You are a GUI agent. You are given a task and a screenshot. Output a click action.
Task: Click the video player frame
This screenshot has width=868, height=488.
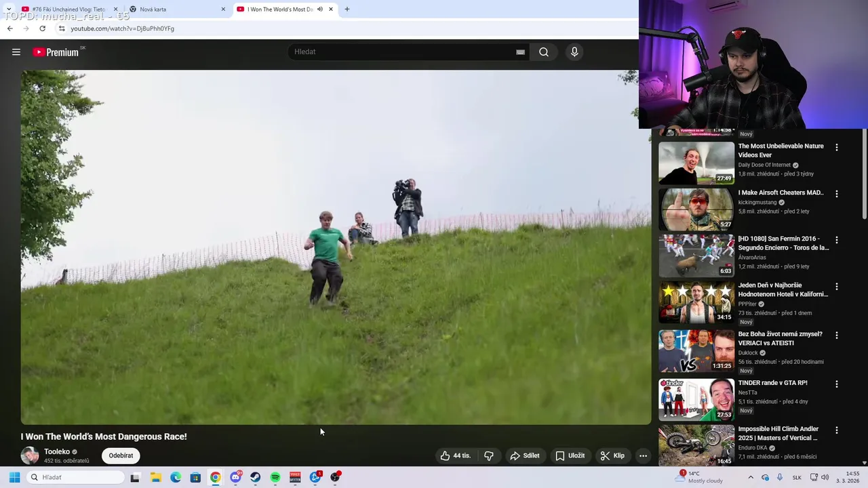[336, 247]
